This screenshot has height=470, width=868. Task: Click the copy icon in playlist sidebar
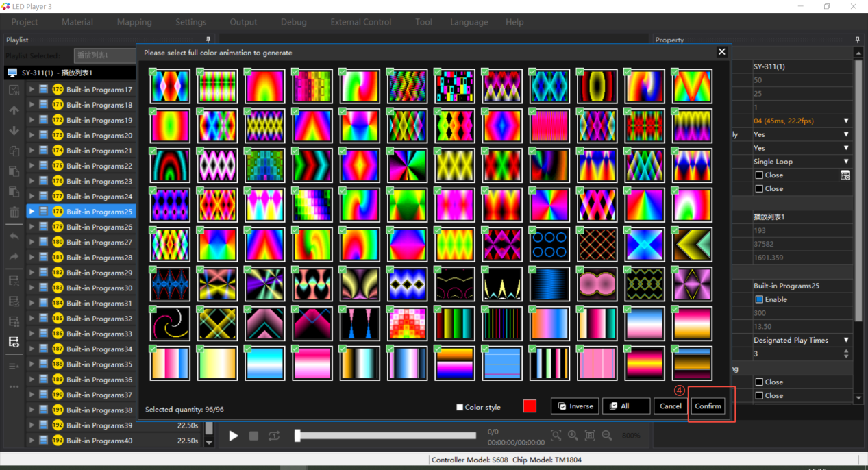click(14, 151)
